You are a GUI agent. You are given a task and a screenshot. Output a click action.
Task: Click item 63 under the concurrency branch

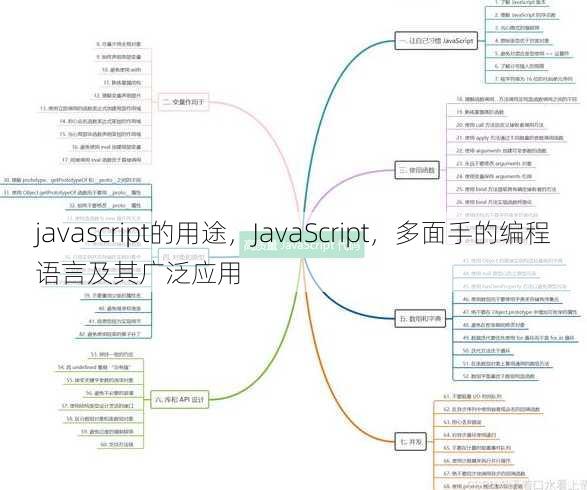point(462,422)
